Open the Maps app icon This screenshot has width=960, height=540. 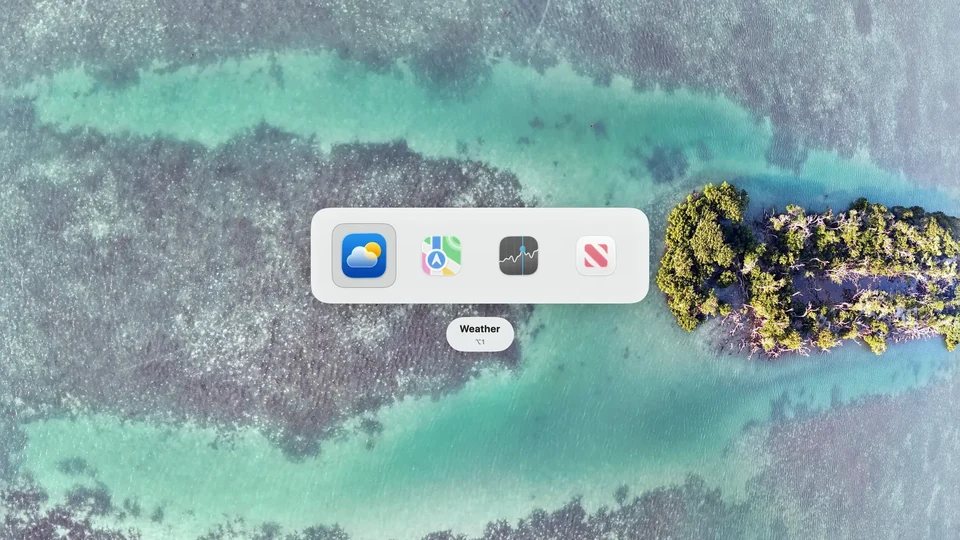441,255
